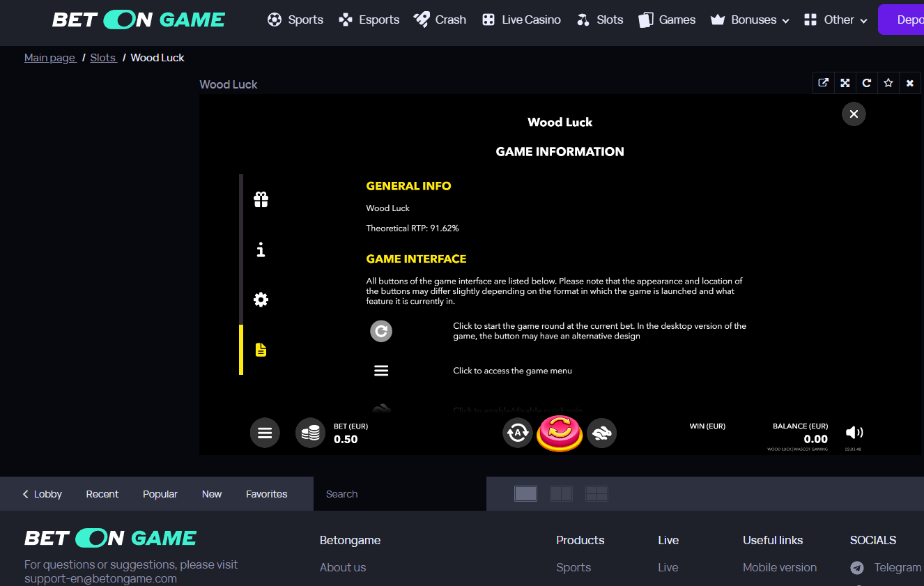Click the Theoretical RTP: 91.62% text

(413, 228)
